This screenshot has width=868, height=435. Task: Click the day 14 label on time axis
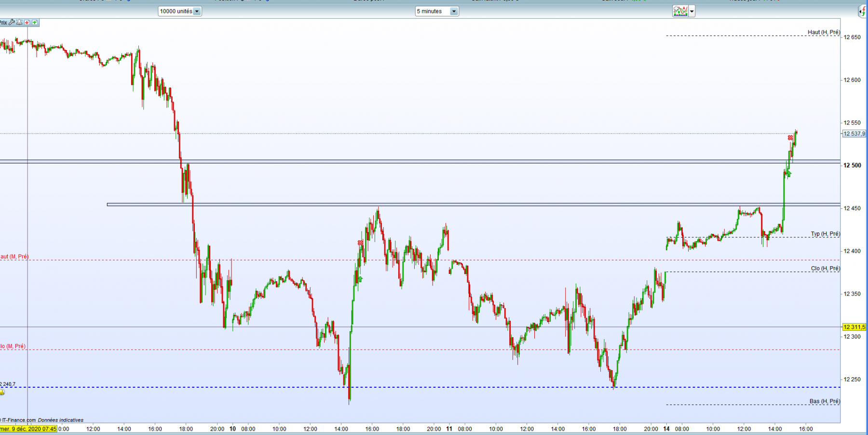666,429
